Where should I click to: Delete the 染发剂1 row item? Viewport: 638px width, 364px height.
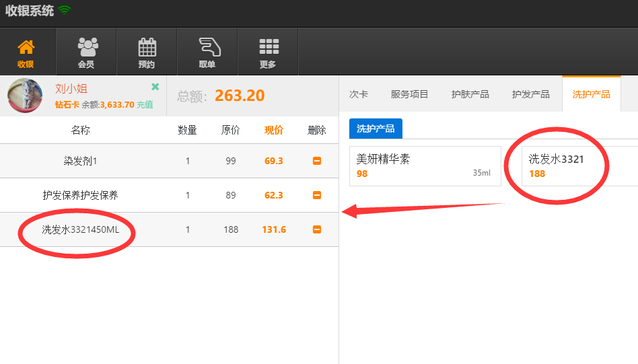(317, 161)
